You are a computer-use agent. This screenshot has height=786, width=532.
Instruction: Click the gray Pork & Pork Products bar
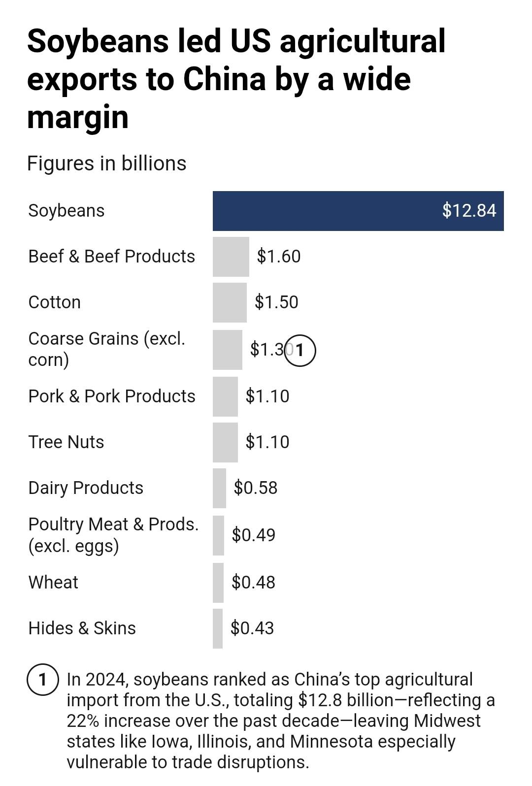(x=225, y=396)
